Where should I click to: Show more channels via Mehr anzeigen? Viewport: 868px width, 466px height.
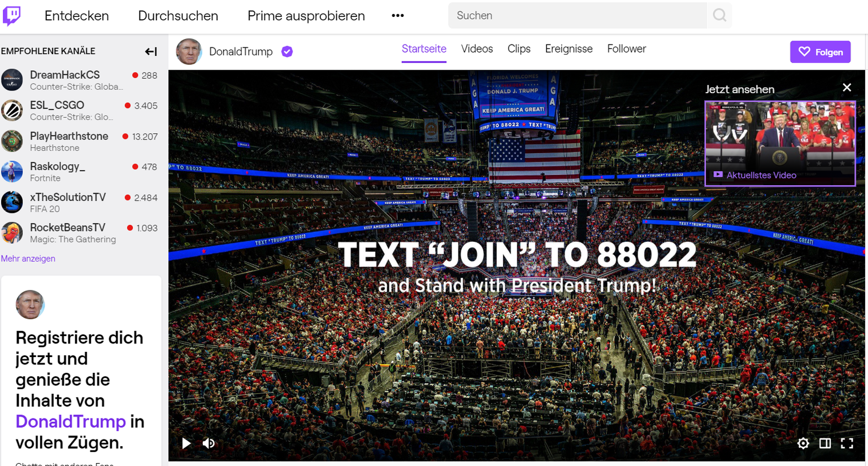28,259
